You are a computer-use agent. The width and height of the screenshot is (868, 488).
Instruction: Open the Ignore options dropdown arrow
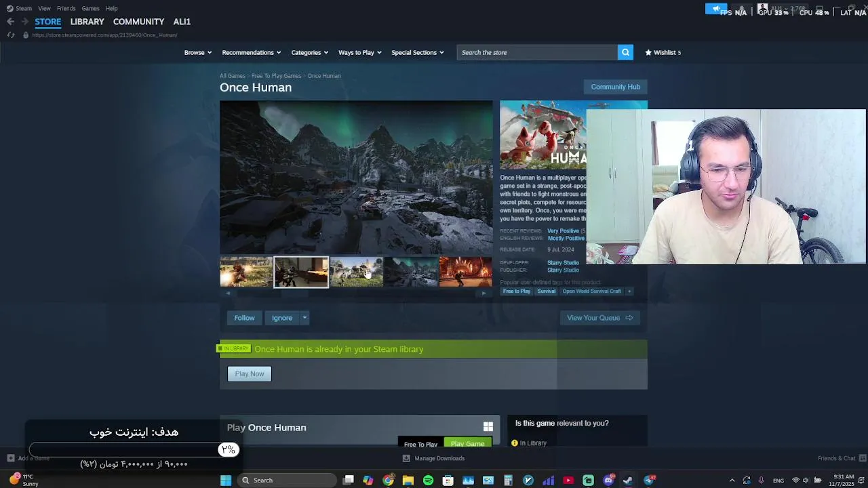click(x=304, y=318)
